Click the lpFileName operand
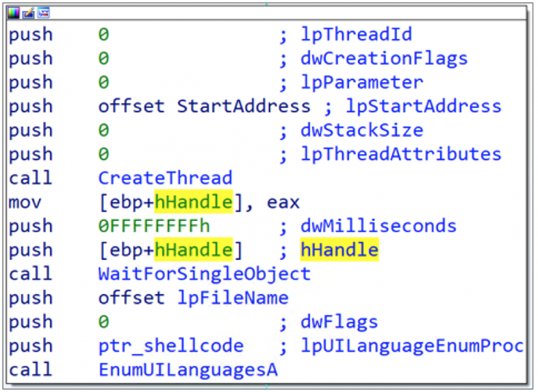This screenshot has width=538, height=392. click(232, 299)
